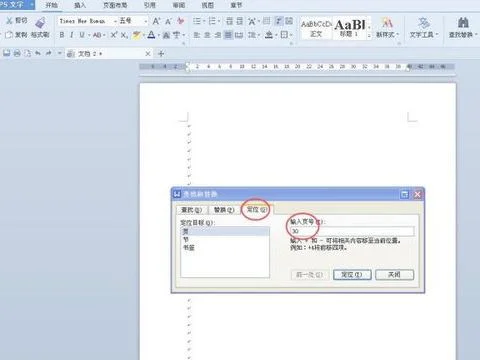Switch to the 插入 (Insert) ribbon tab
The image size is (480, 360).
pyautogui.click(x=80, y=5)
